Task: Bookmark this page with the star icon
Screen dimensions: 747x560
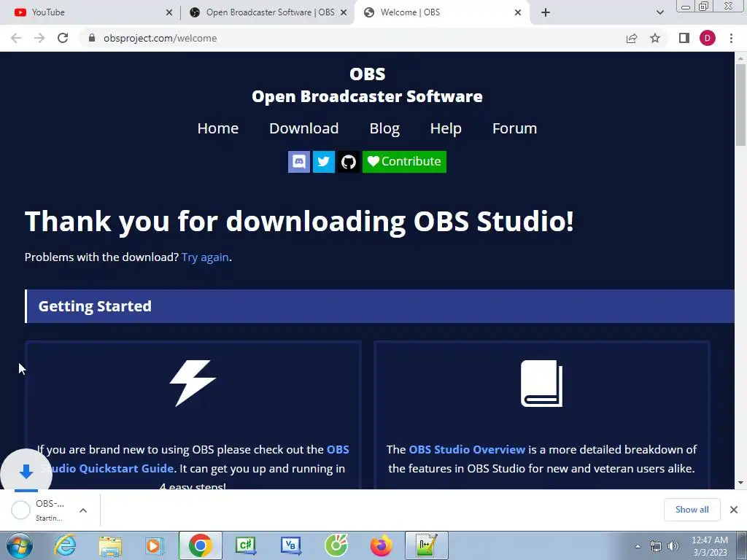Action: tap(655, 38)
